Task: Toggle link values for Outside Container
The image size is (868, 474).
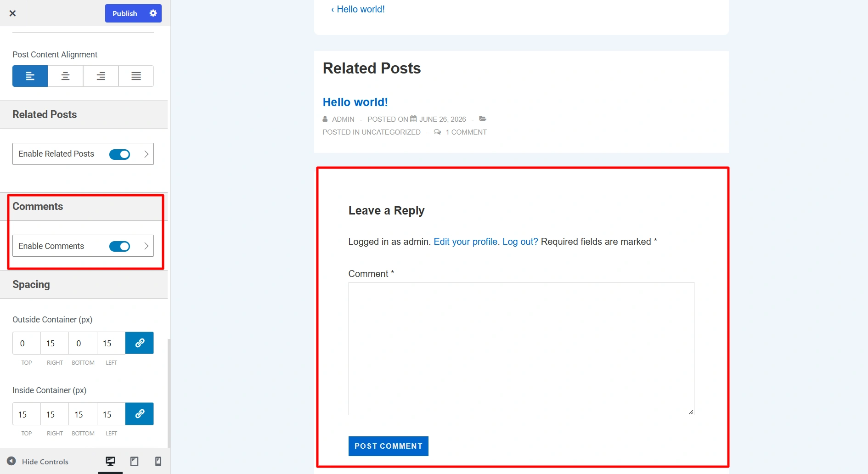Action: (140, 343)
